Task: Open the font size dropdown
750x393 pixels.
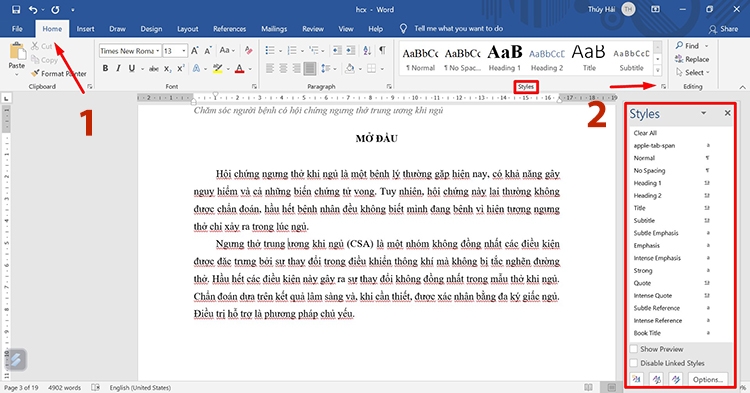Action: tap(184, 51)
